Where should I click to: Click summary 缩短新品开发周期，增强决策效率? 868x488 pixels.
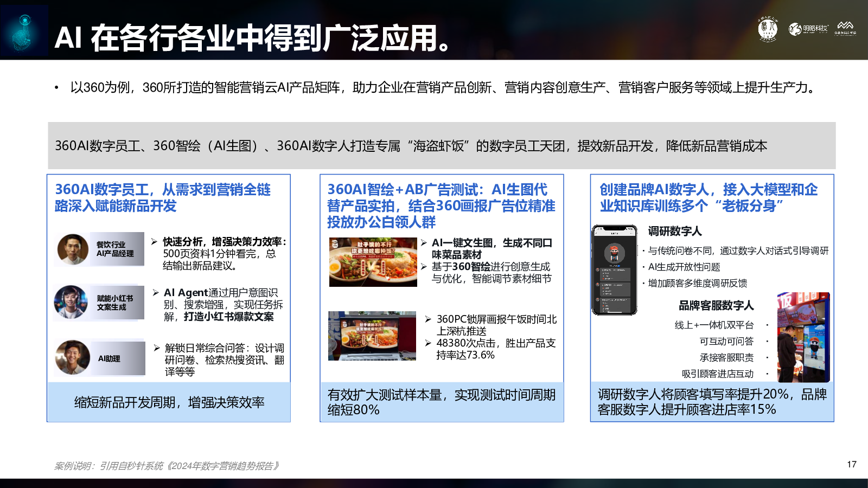169,402
